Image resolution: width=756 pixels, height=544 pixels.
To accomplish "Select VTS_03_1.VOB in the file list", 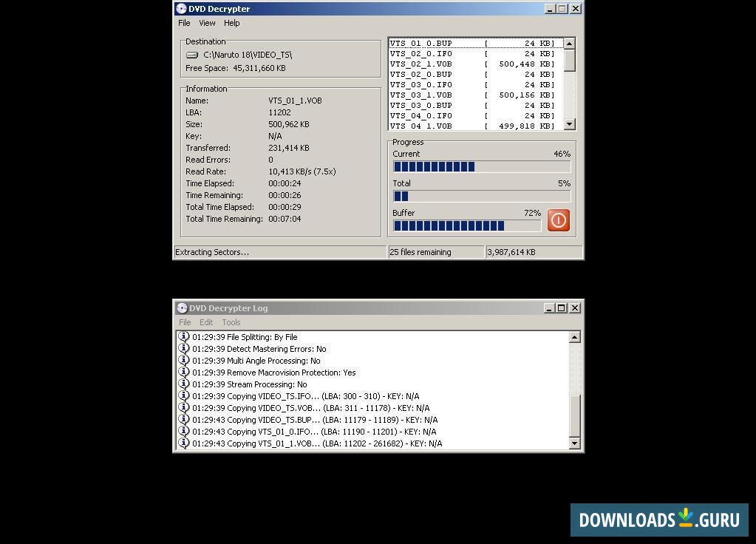I will [x=475, y=95].
